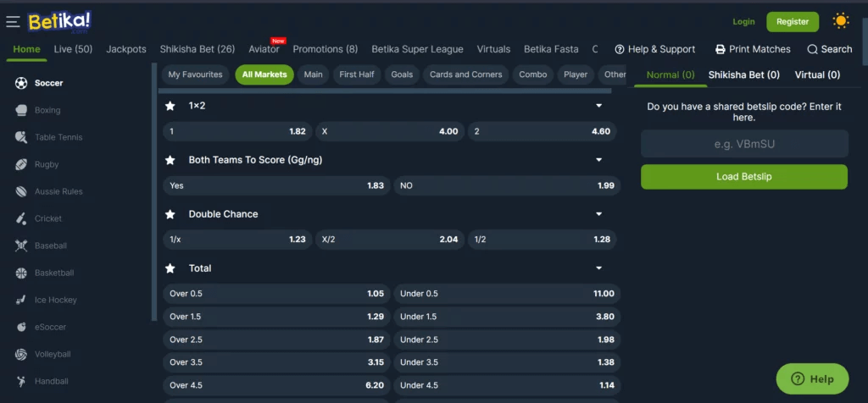Collapse the Total market arrow
This screenshot has height=403, width=868.
598,268
